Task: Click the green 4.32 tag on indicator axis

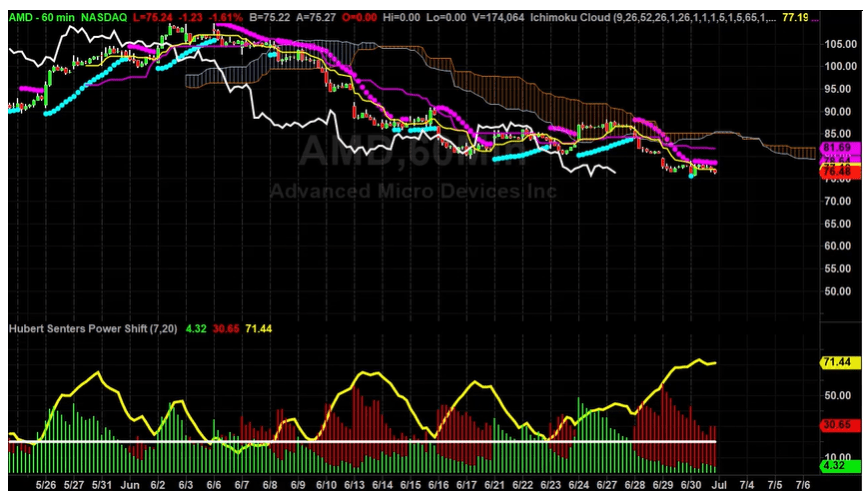Action: 839,466
